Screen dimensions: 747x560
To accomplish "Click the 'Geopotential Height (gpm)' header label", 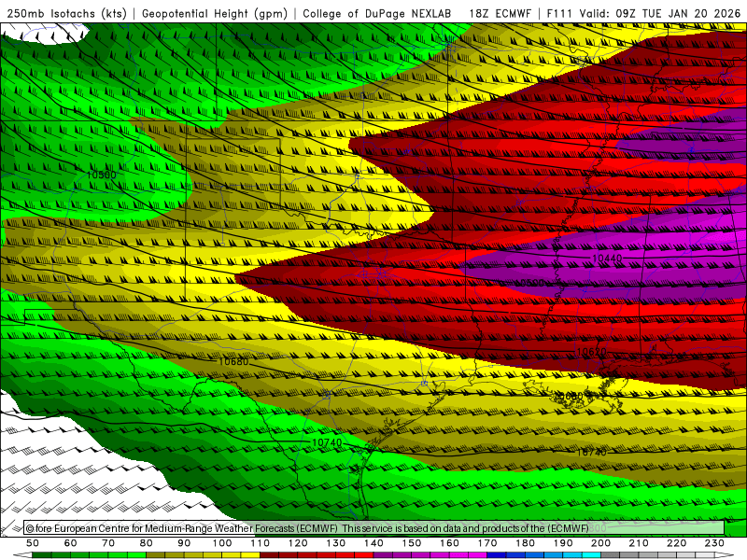I will 215,14.
